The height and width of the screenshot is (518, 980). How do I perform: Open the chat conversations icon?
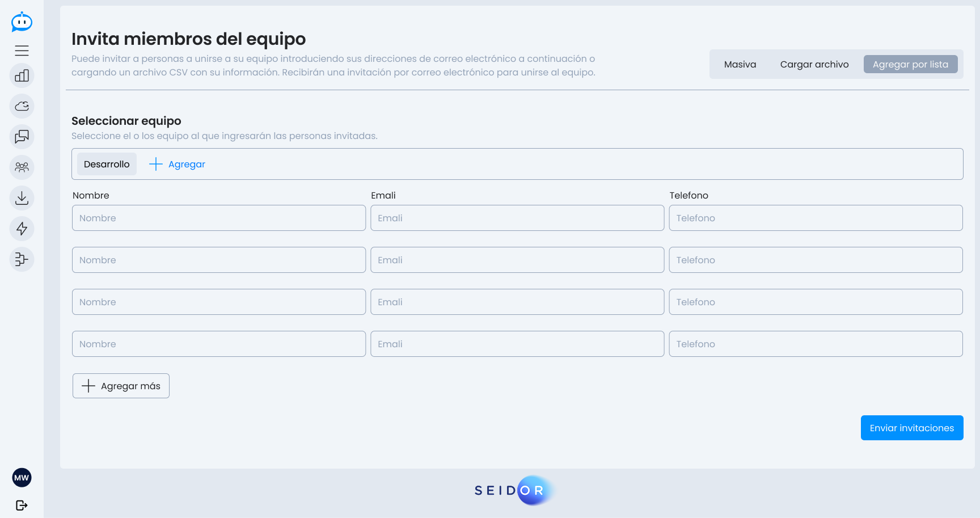[22, 137]
